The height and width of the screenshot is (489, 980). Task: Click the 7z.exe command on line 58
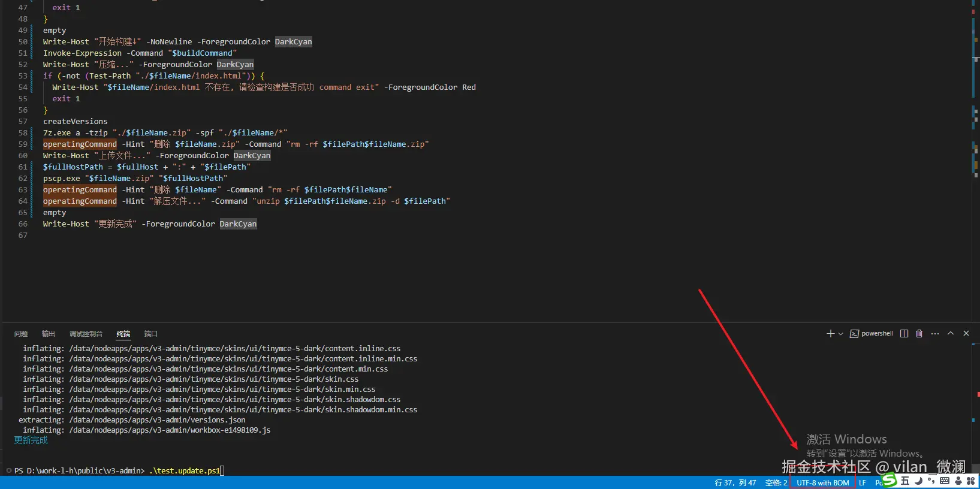click(x=165, y=132)
